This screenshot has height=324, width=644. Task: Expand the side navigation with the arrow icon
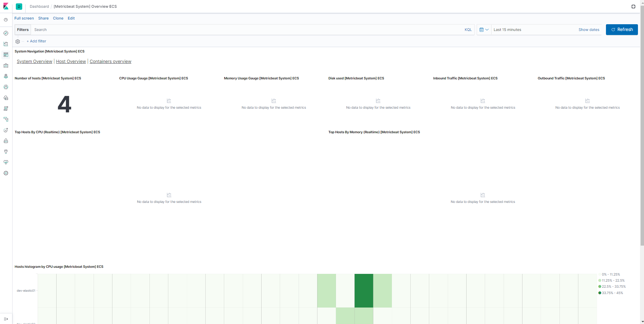pos(6,319)
